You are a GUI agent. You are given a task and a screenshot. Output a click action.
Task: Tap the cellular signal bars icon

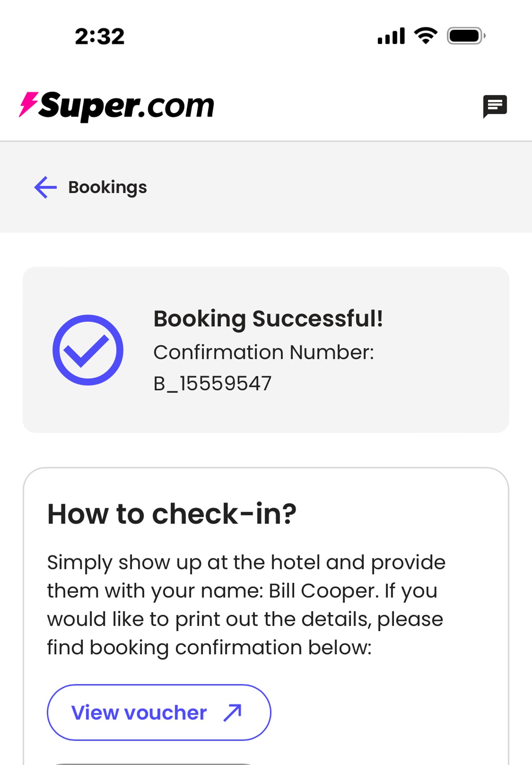click(x=391, y=36)
